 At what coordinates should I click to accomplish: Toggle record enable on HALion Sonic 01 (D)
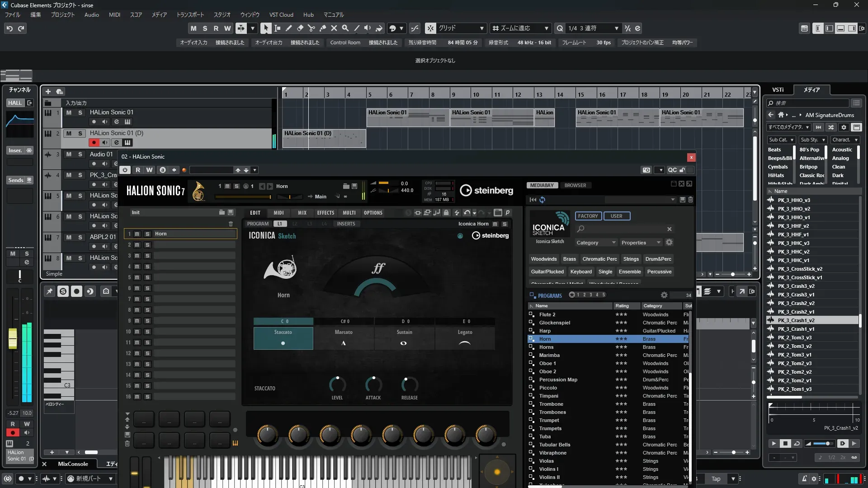[94, 143]
